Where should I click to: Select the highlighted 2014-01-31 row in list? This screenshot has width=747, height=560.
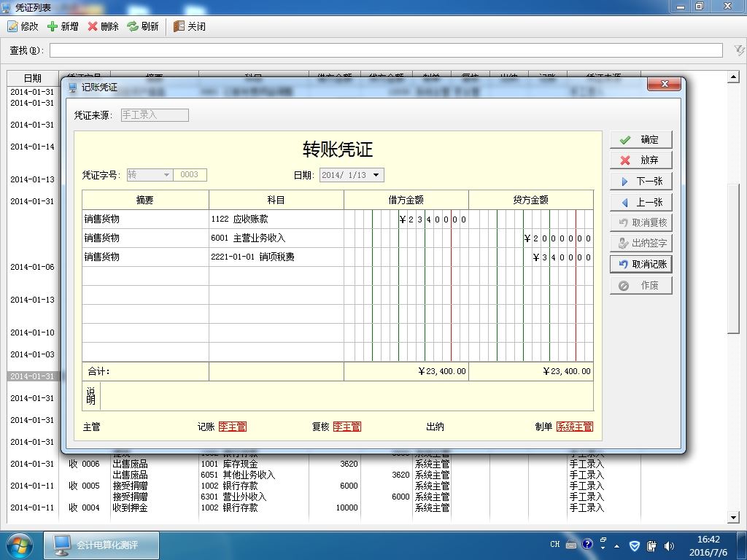32,376
